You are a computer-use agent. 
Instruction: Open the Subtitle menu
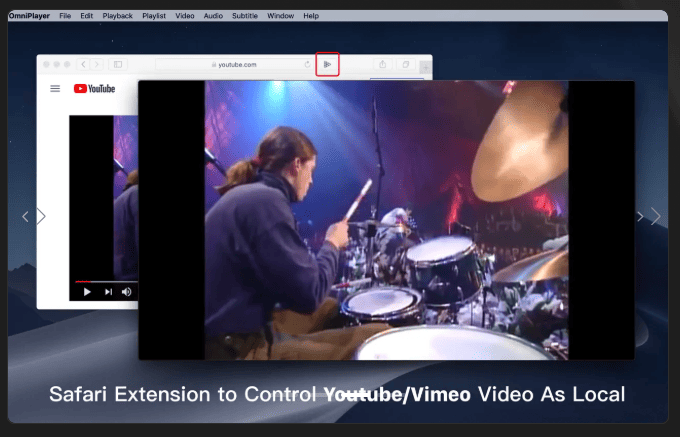point(245,16)
